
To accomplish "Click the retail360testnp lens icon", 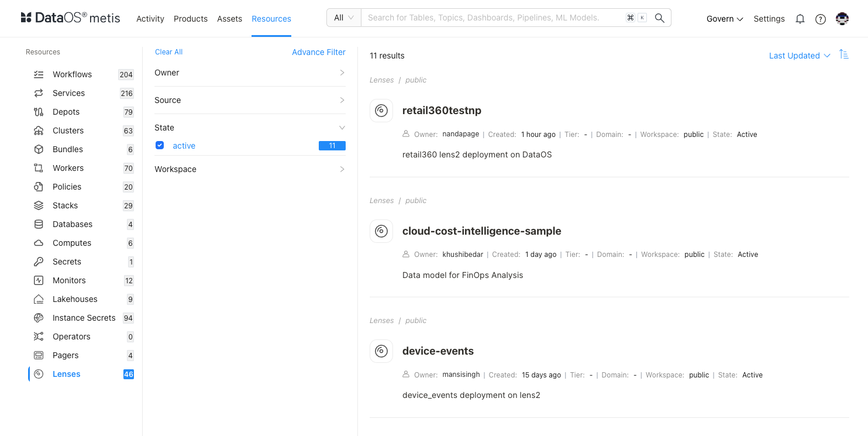I will [x=381, y=111].
